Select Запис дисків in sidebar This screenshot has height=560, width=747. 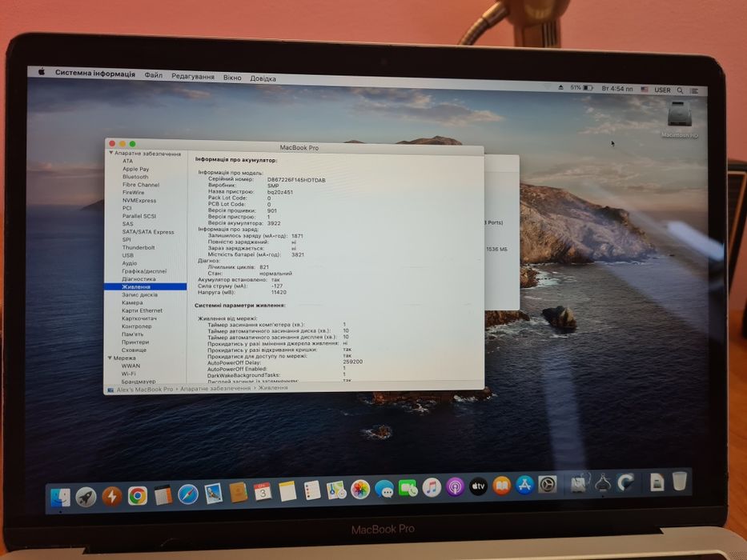pos(139,294)
